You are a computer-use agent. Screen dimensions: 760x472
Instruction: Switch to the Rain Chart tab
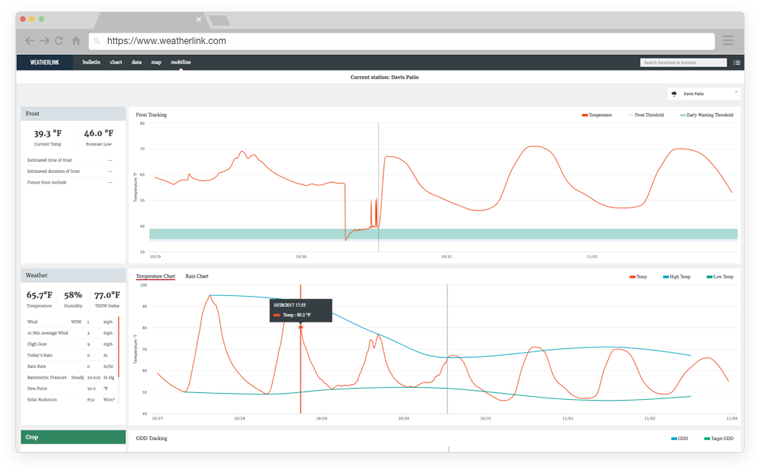[x=197, y=276]
